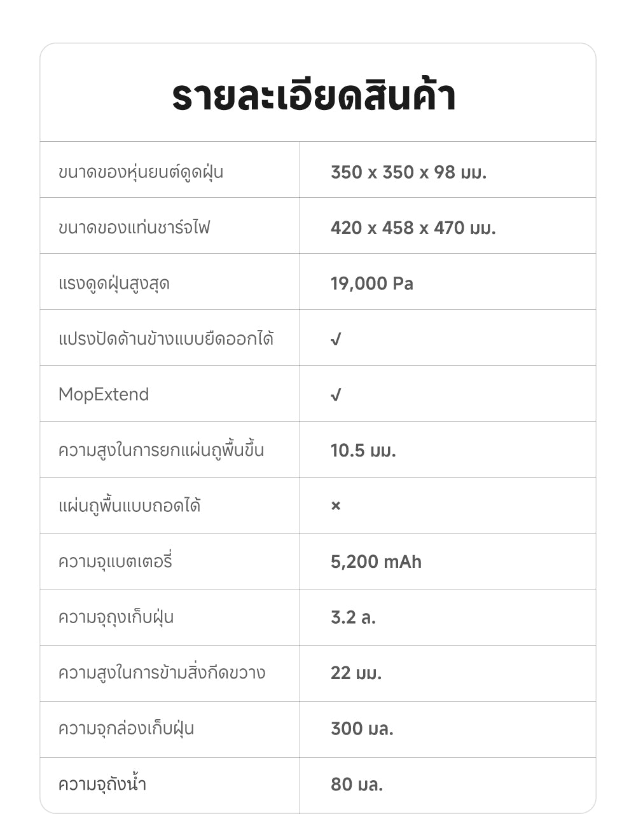Click the รายละเอียดสินค้า heading
Image resolution: width=636 pixels, height=840 pixels.
[x=314, y=96]
